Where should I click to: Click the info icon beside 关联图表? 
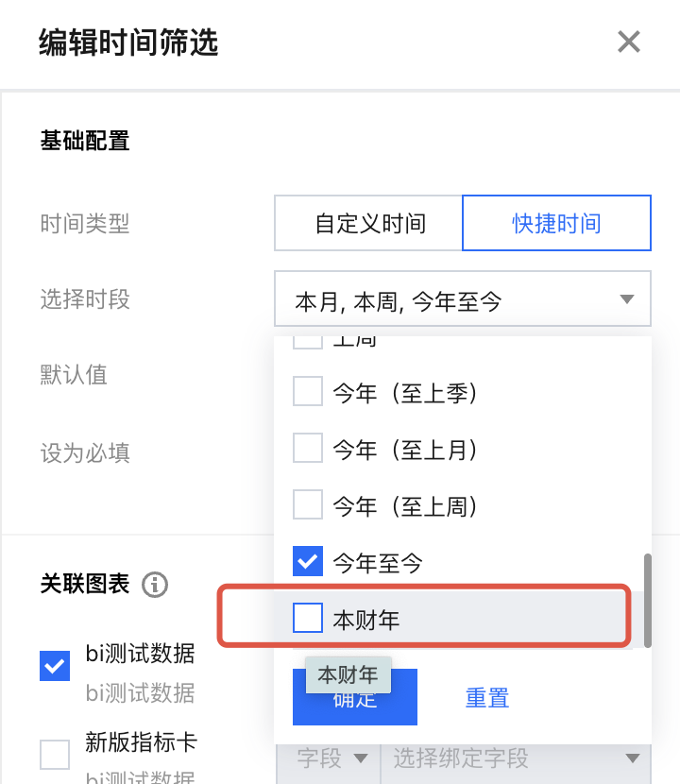point(154,585)
